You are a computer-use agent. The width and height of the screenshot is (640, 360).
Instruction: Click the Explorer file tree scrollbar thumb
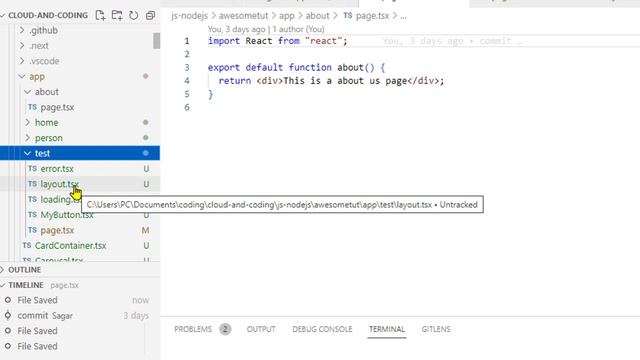[x=156, y=41]
